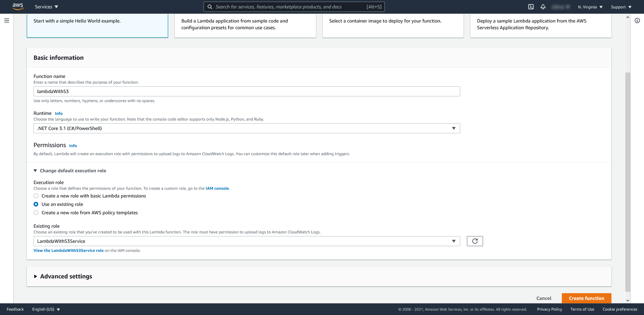Click the scrollbar up arrow

628,17
